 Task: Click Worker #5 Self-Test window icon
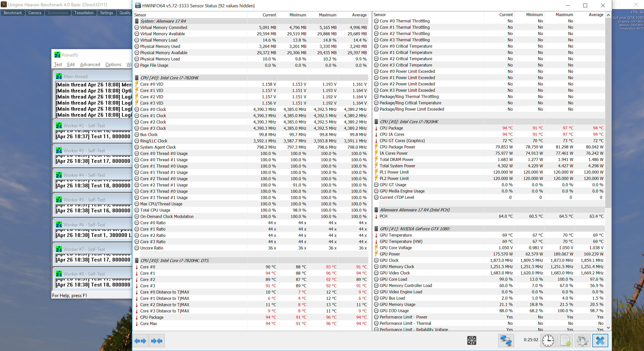click(x=59, y=199)
